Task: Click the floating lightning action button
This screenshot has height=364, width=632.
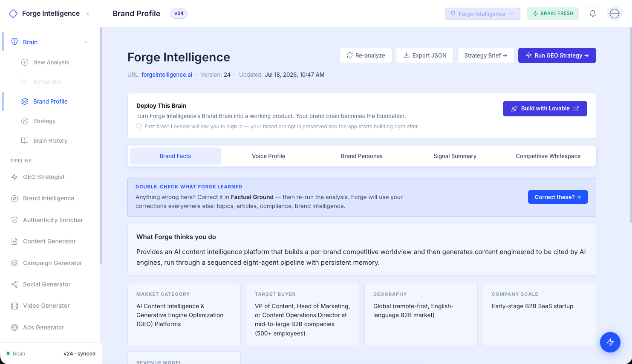Action: coord(610,342)
